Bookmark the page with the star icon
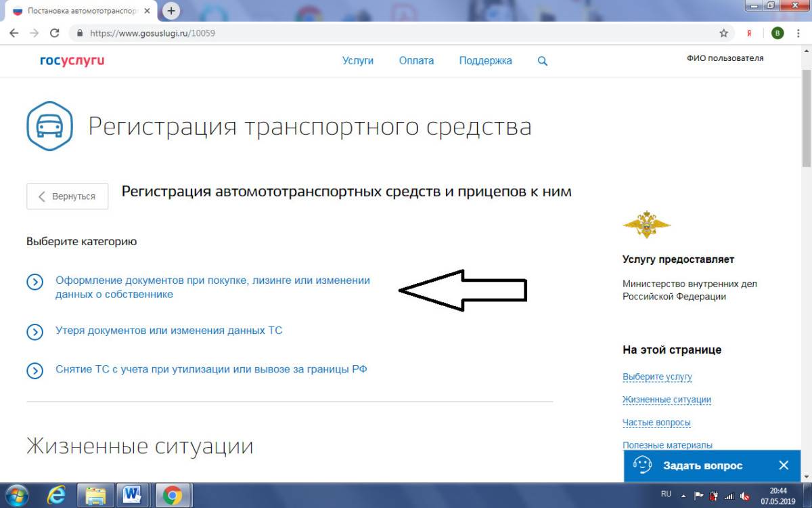The width and height of the screenshot is (812, 508). pos(723,32)
